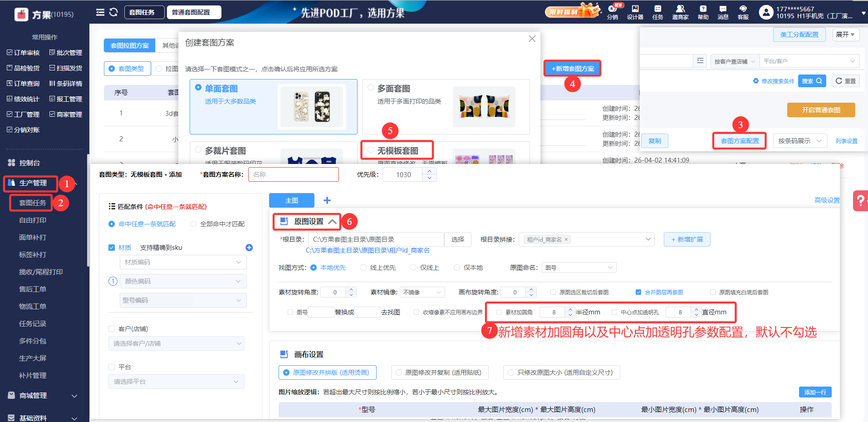
Task: Open 帮助 help icon
Action: 703,12
